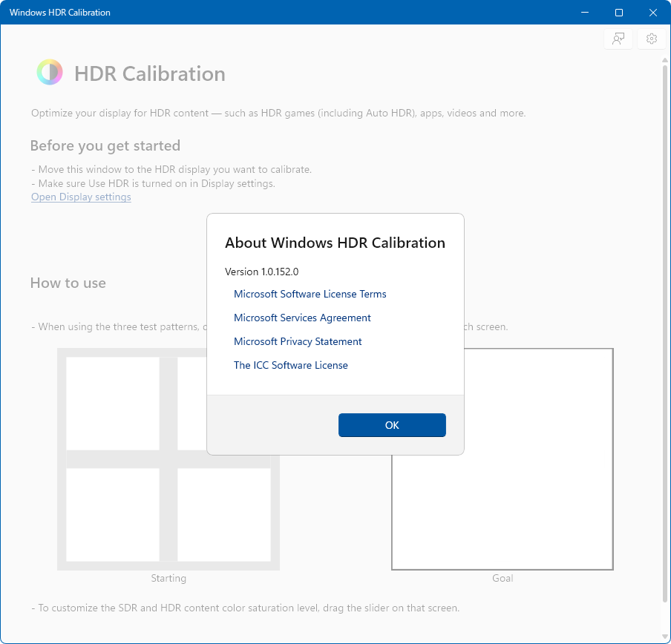
Task: Open the feedback icon in top toolbar
Action: tap(618, 39)
